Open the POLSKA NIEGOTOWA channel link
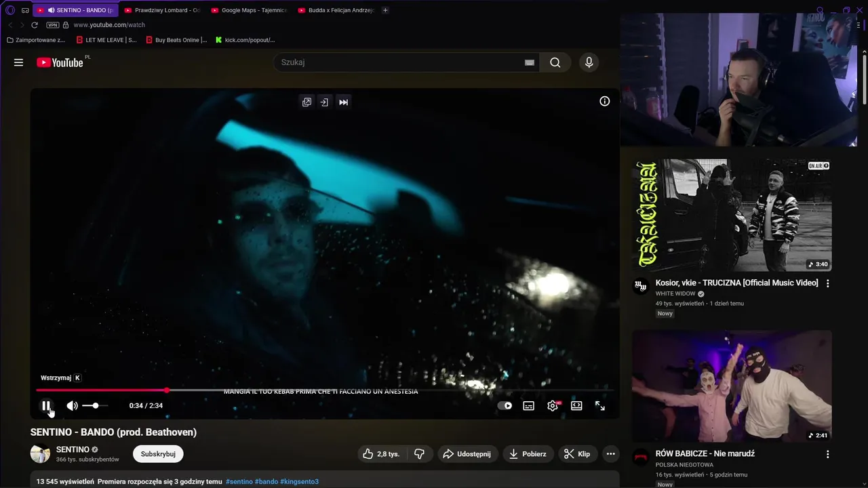The image size is (868, 488). [684, 465]
